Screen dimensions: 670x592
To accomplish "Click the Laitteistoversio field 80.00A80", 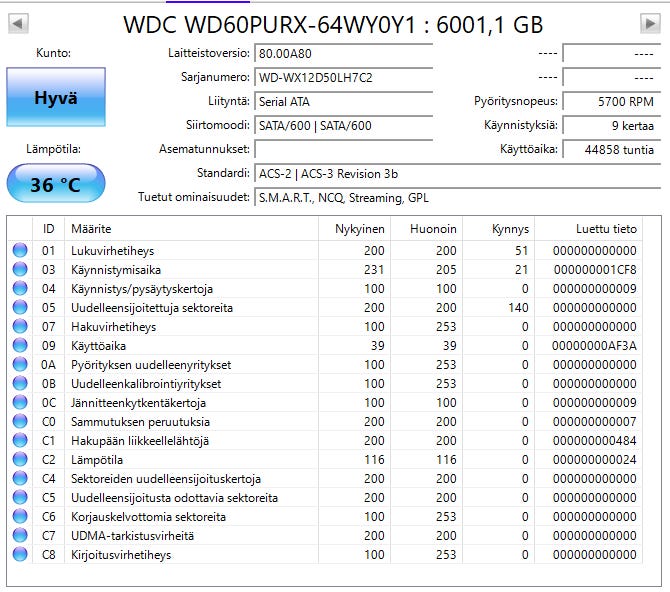I will coord(344,53).
